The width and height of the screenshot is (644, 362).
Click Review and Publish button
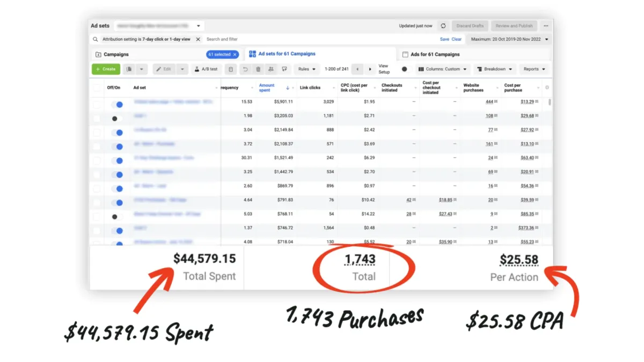pos(514,26)
